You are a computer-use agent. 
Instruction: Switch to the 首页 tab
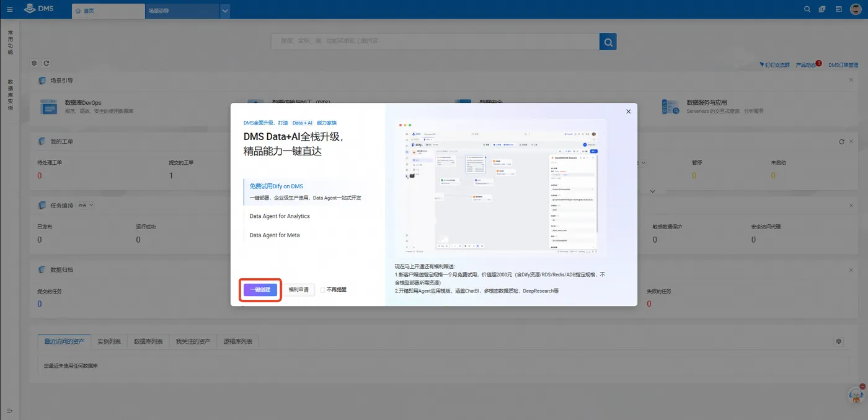108,11
